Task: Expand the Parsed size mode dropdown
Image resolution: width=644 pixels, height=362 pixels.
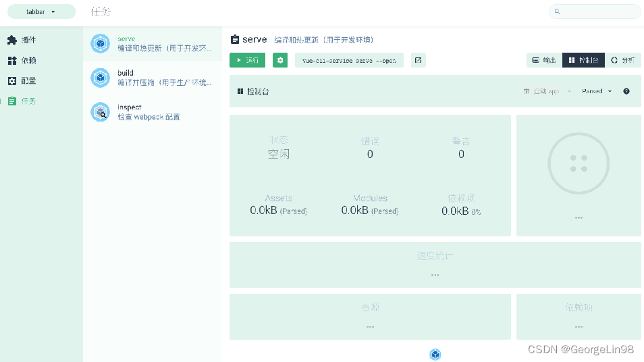Action: pyautogui.click(x=597, y=91)
